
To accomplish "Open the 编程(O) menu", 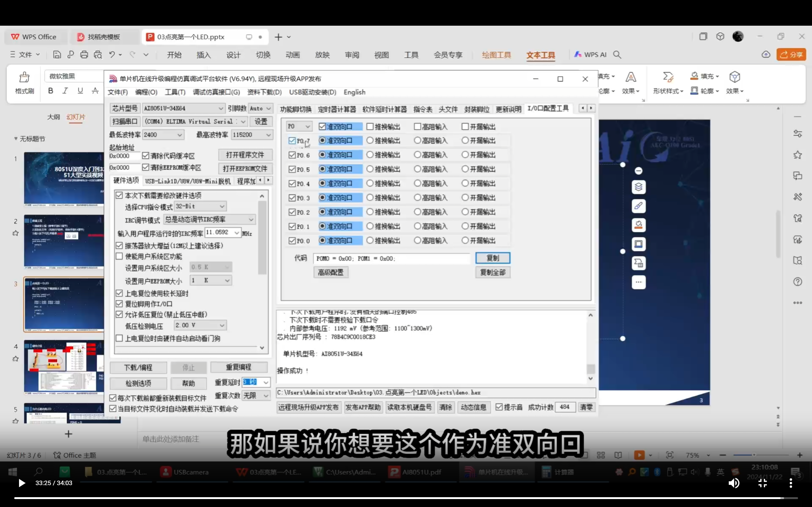I will click(146, 92).
